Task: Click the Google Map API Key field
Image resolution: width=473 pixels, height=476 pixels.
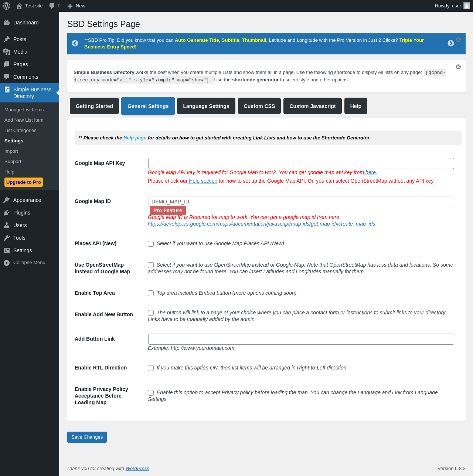Action: tap(301, 163)
